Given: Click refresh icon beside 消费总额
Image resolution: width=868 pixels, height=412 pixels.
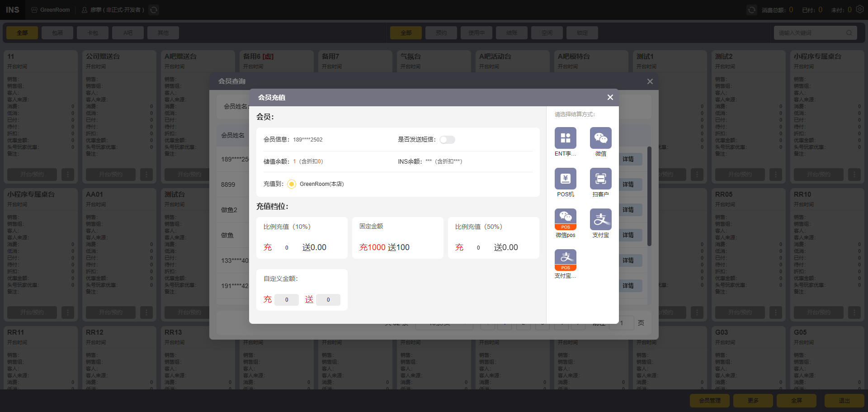Looking at the screenshot, I should click(x=751, y=10).
